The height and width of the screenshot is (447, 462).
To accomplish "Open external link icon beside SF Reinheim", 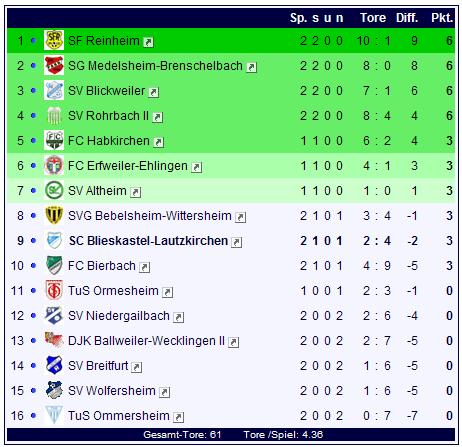I will click(148, 42).
